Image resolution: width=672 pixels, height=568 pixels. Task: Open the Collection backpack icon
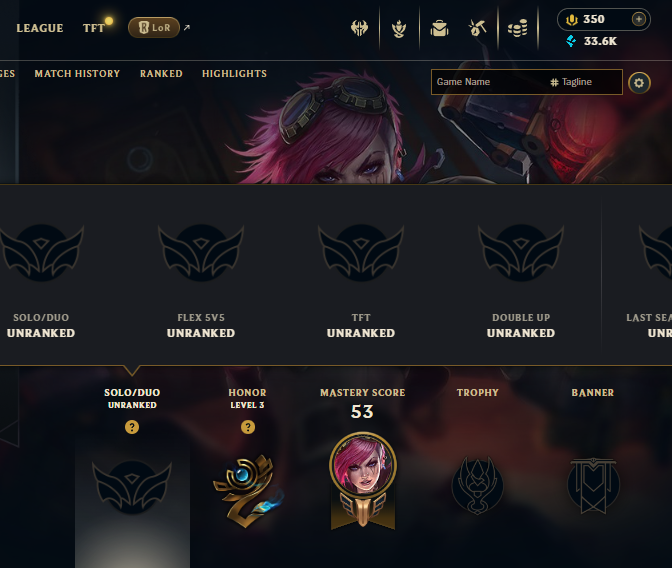click(439, 29)
